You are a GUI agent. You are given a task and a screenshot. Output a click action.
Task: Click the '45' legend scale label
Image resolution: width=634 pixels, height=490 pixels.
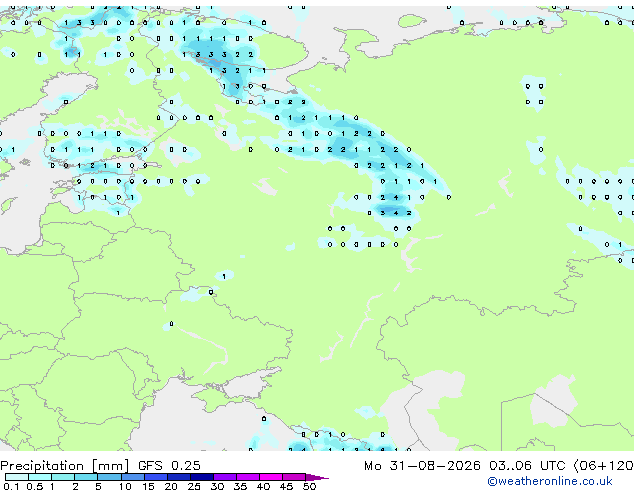tap(286, 486)
